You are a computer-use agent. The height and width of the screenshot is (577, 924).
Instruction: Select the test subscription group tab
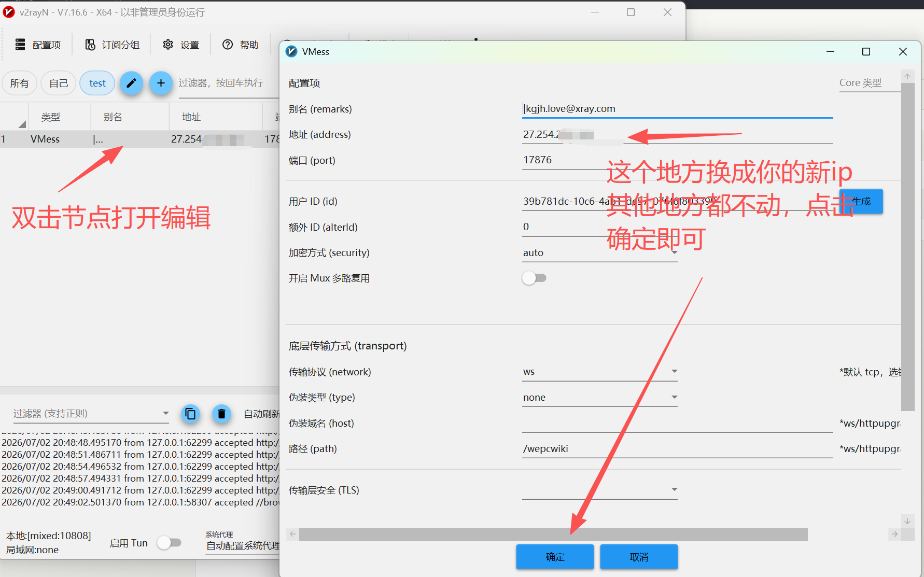click(97, 83)
